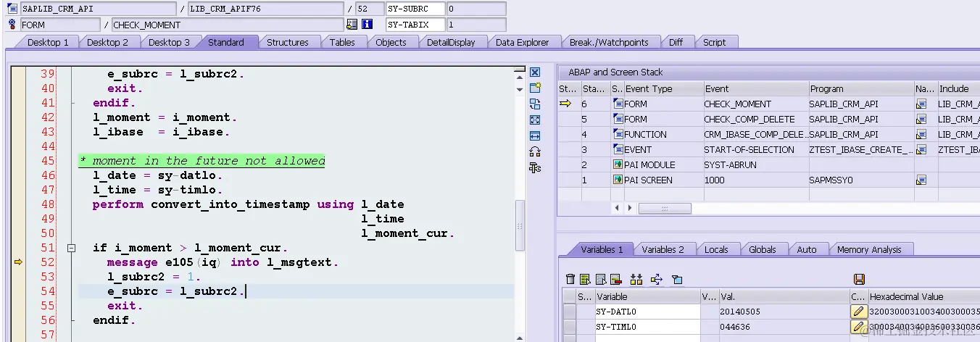Click the yellow squares arrows icon in variables toolbar
Viewport: 980px width, 342px height.
(x=636, y=279)
